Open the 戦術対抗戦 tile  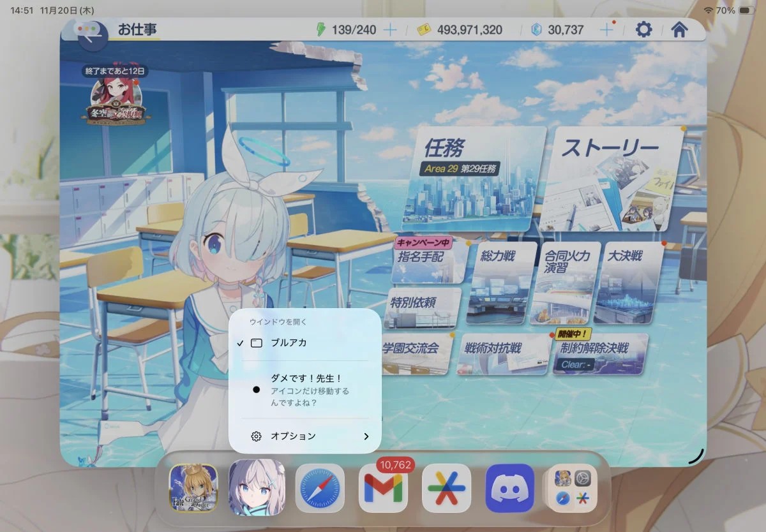[503, 353]
